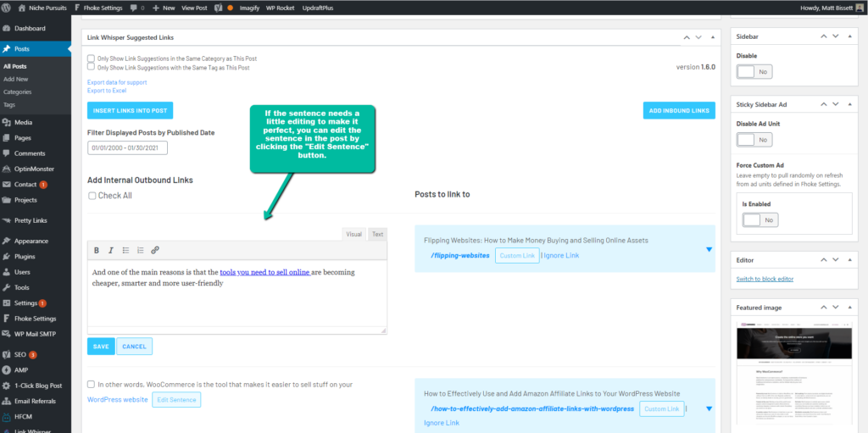Insert bulleted list in sentence editor
The height and width of the screenshot is (433, 868).
(125, 250)
